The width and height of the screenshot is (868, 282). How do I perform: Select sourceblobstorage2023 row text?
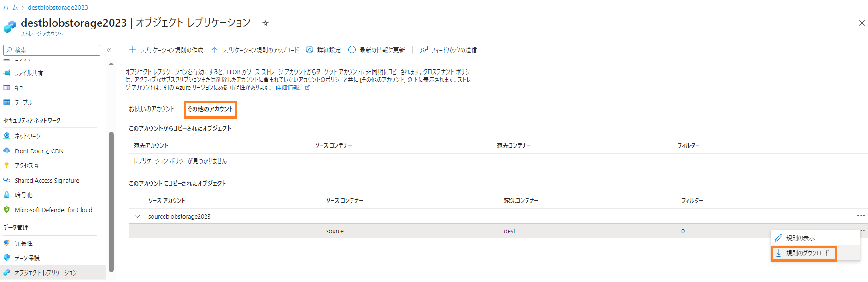pyautogui.click(x=179, y=216)
